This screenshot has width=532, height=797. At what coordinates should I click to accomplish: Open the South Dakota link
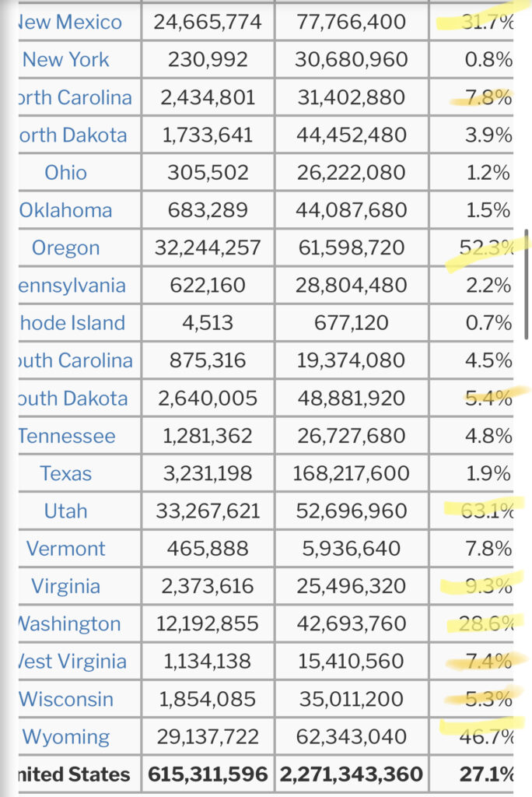(x=74, y=398)
